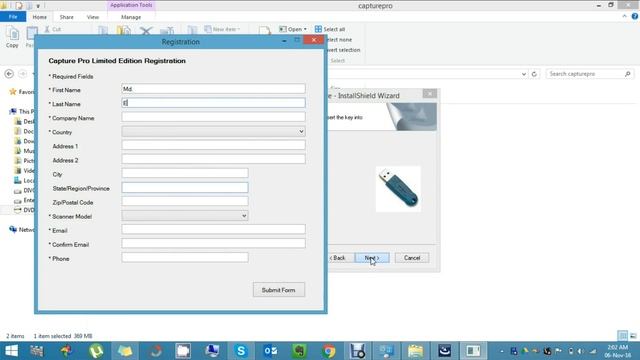The width and height of the screenshot is (640, 360).
Task: Launch uTorrent from the taskbar
Action: pos(96,351)
